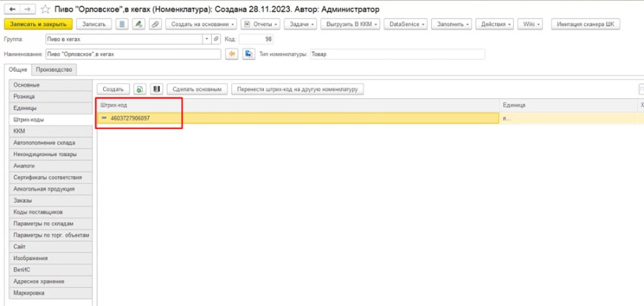Open the ККМ section
The image size is (644, 306).
[x=50, y=131]
